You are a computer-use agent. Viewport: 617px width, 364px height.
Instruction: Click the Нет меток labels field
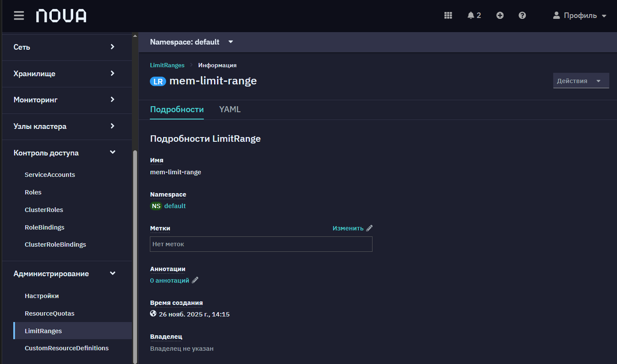click(x=261, y=244)
